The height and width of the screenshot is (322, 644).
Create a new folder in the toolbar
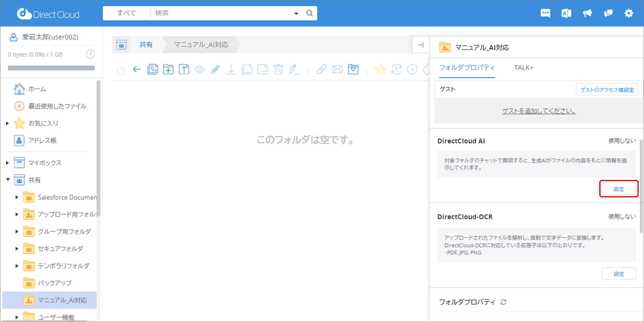[168, 69]
